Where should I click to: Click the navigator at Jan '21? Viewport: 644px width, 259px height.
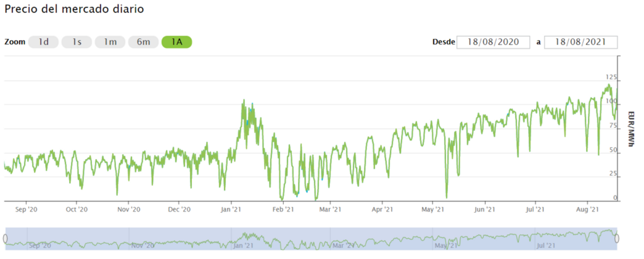click(243, 245)
